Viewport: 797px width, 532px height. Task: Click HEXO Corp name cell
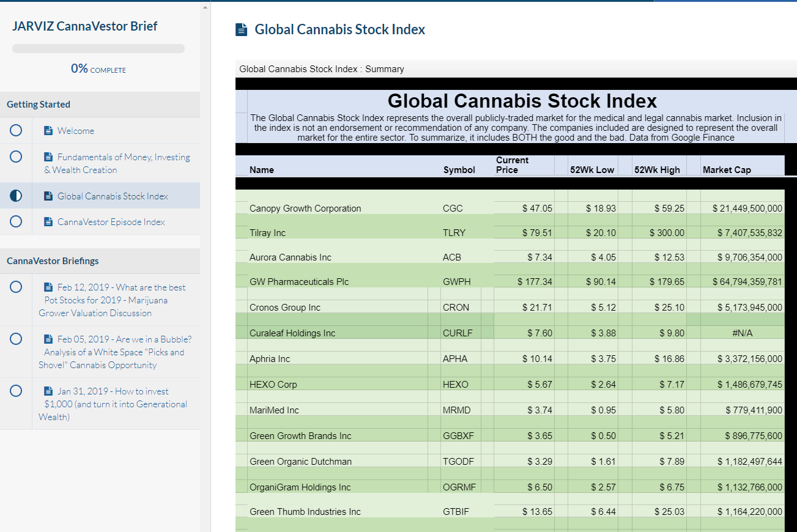pos(273,385)
